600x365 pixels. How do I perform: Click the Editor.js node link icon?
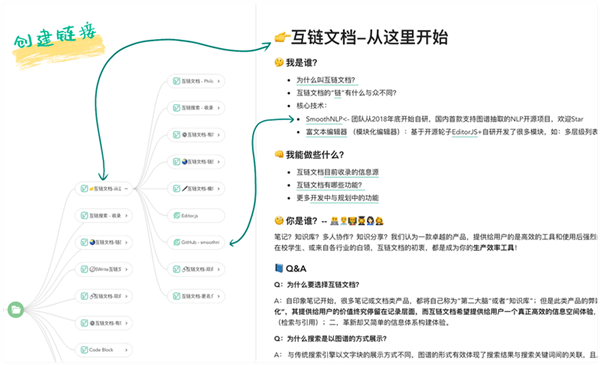pyautogui.click(x=176, y=216)
